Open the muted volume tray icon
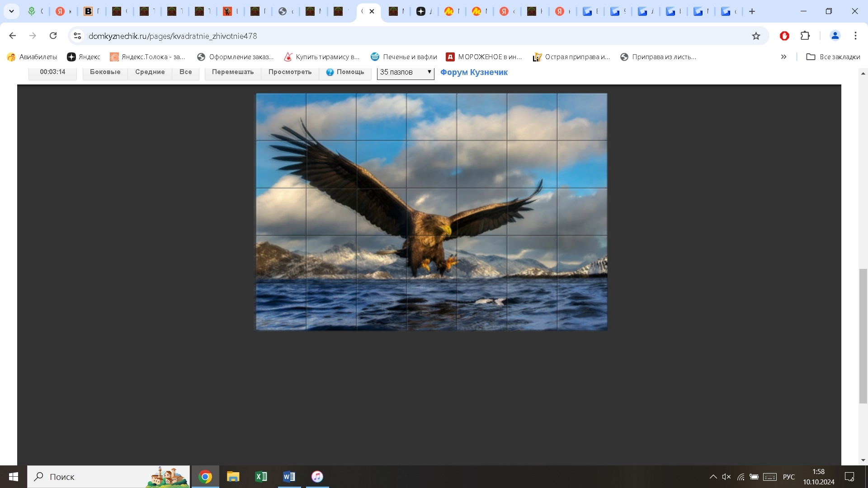The height and width of the screenshot is (488, 868). click(x=726, y=477)
